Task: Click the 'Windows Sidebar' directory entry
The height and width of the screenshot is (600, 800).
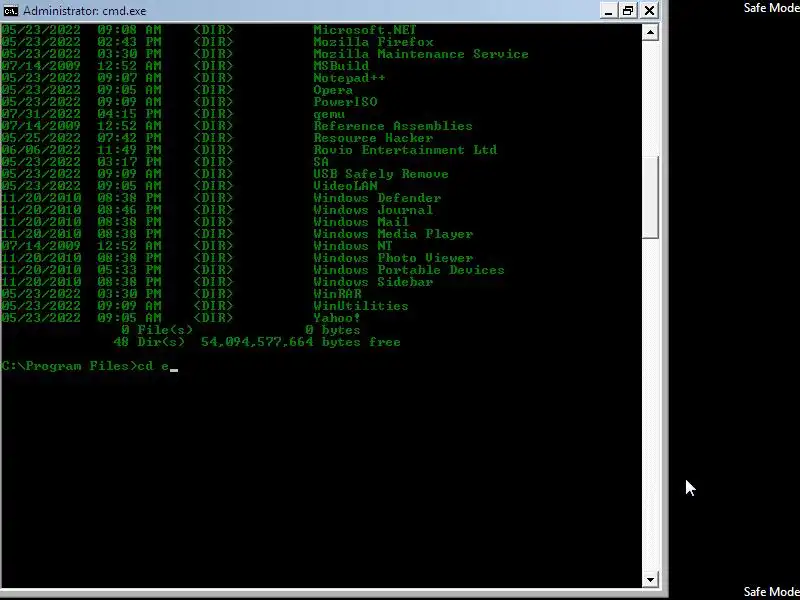Action: click(x=373, y=282)
